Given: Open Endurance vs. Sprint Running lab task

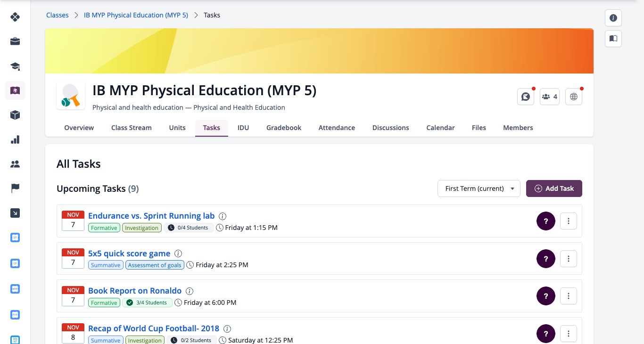Looking at the screenshot, I should (x=151, y=216).
